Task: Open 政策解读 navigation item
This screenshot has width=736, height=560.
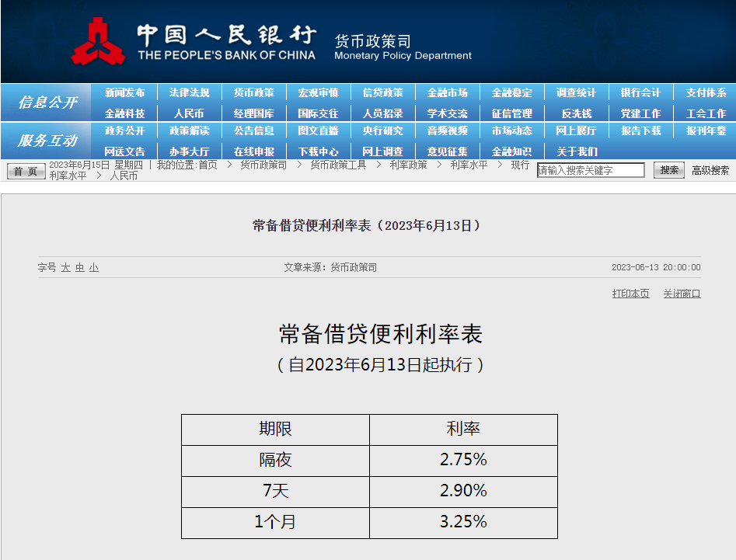Action: pos(189,130)
